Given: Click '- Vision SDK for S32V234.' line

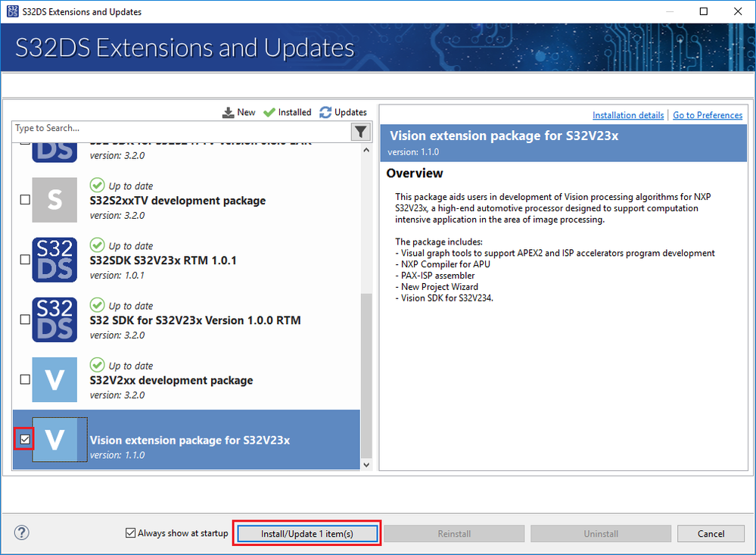Looking at the screenshot, I should [x=444, y=298].
